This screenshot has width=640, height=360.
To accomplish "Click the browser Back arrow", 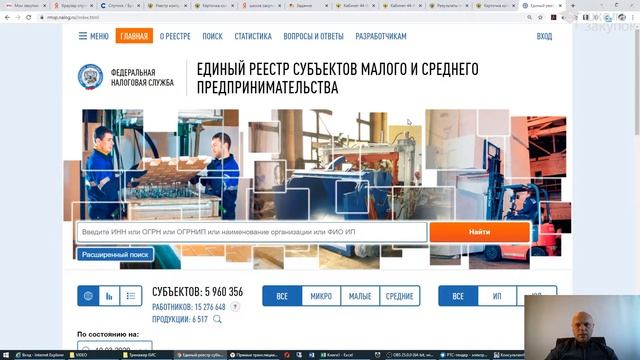I will 7,18.
